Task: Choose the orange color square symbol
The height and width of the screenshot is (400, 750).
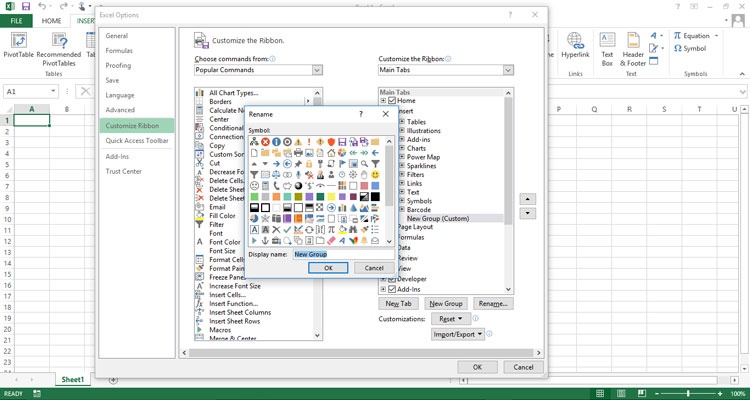Action: pos(276,197)
